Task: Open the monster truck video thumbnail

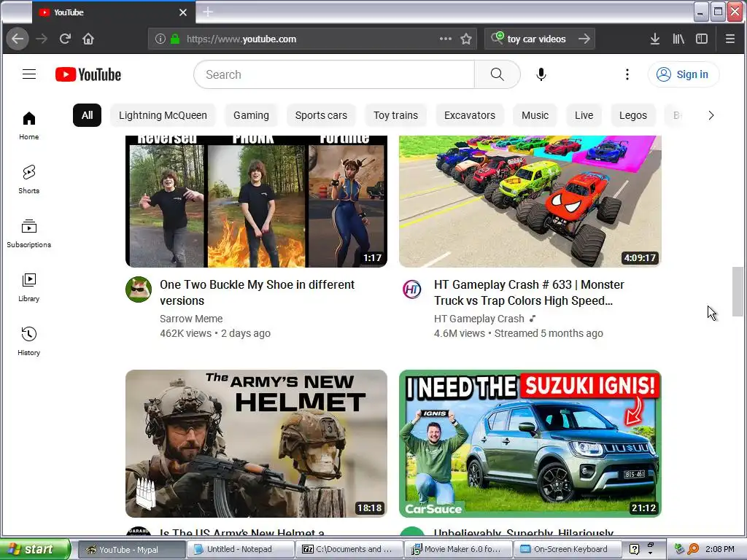Action: coord(530,201)
